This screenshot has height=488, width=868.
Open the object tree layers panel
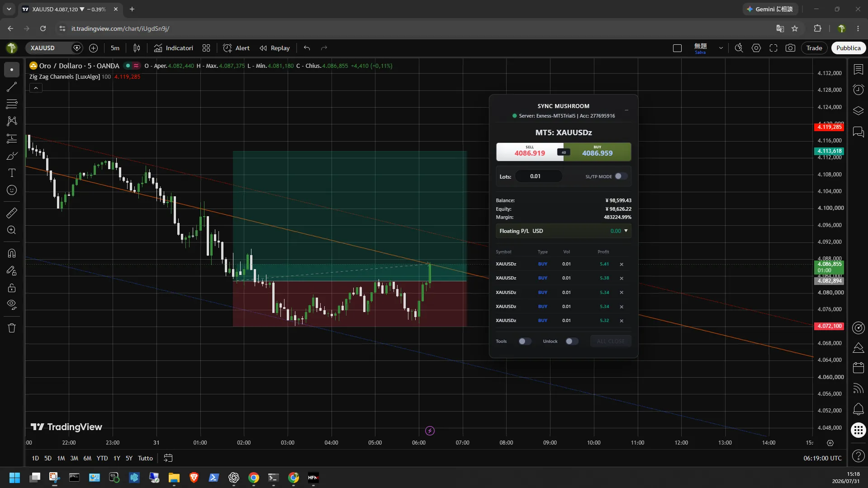pyautogui.click(x=859, y=111)
